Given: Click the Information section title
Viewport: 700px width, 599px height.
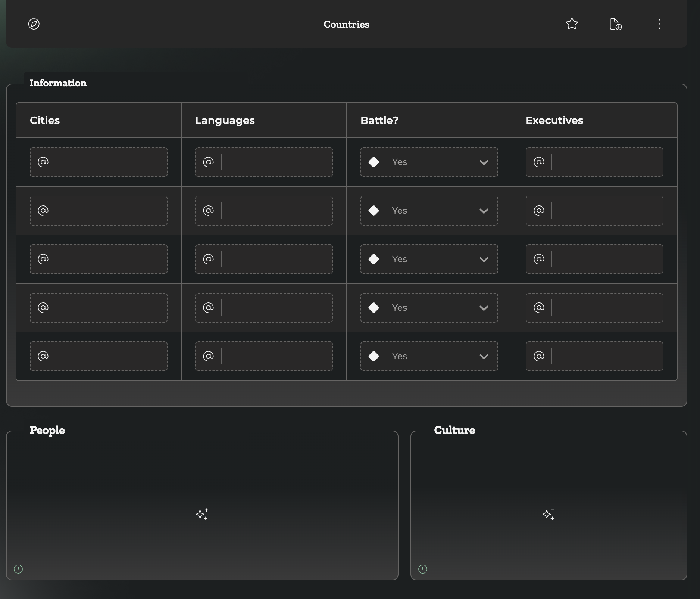Looking at the screenshot, I should tap(58, 83).
